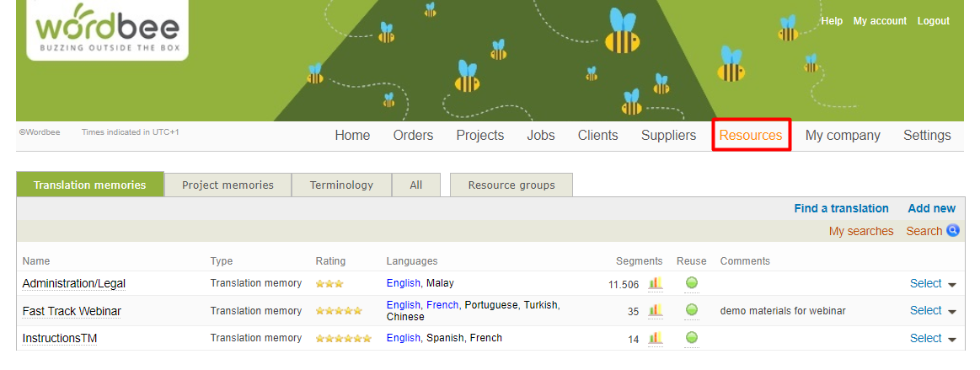Screen dimensions: 980x370
Task: Click the Search magnifier icon
Action: click(x=953, y=231)
